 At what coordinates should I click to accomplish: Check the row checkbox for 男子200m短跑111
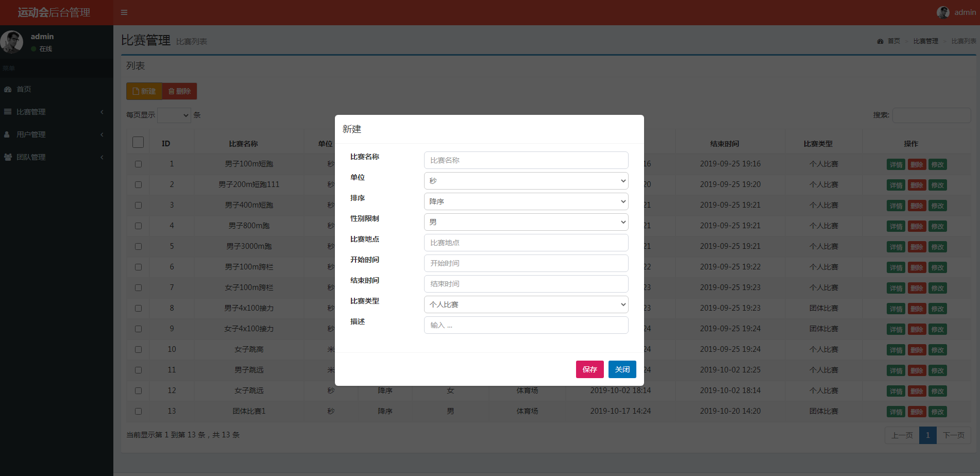[138, 184]
